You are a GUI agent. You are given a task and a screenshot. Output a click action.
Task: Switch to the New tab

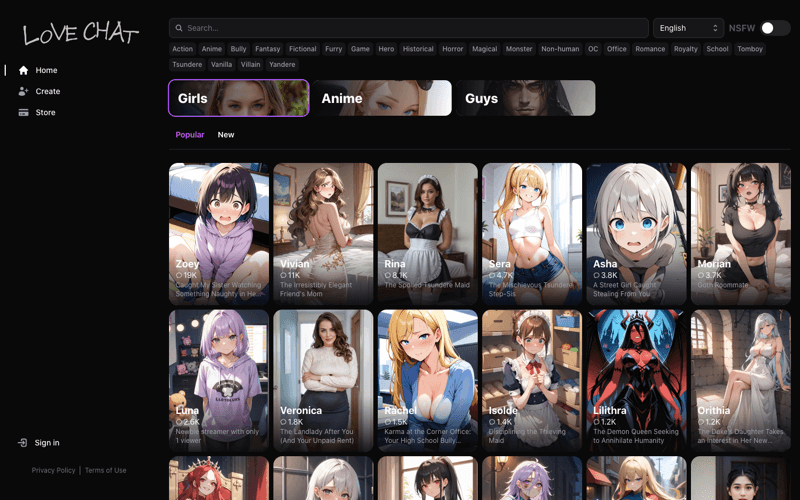(226, 135)
